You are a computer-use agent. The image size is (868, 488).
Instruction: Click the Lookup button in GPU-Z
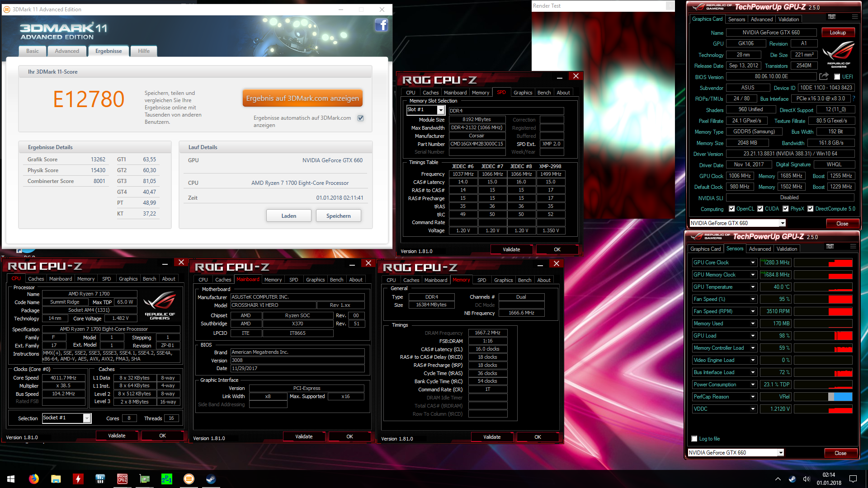click(x=838, y=33)
